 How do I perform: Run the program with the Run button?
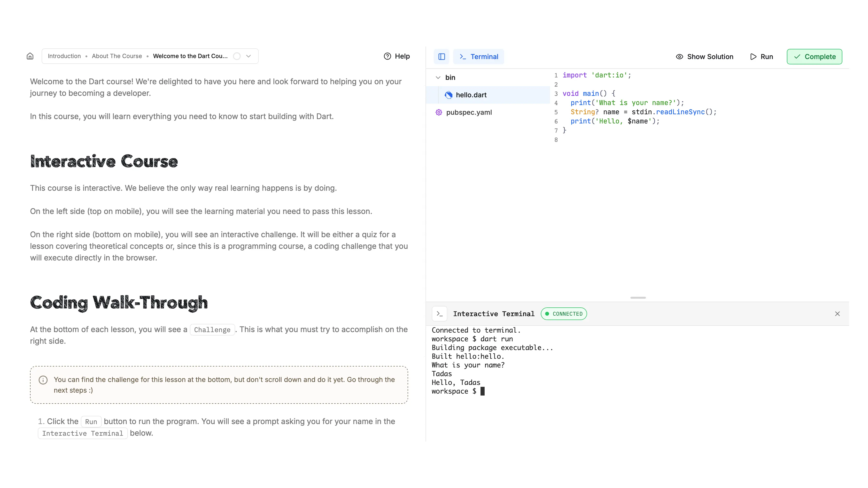tap(761, 57)
